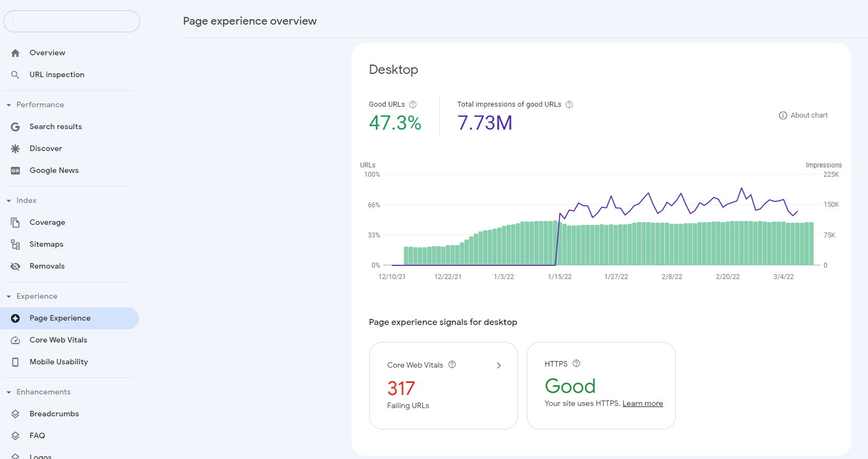Click the Discover asterisk icon
868x459 pixels.
(15, 149)
